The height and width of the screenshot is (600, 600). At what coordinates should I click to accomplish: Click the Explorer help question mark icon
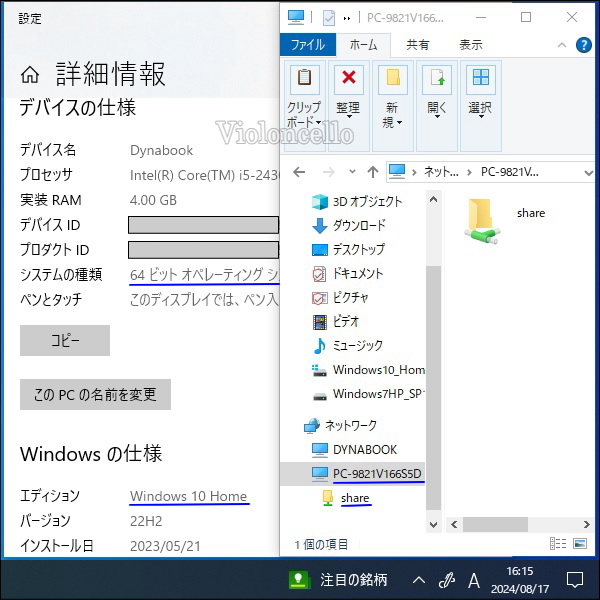(x=583, y=45)
